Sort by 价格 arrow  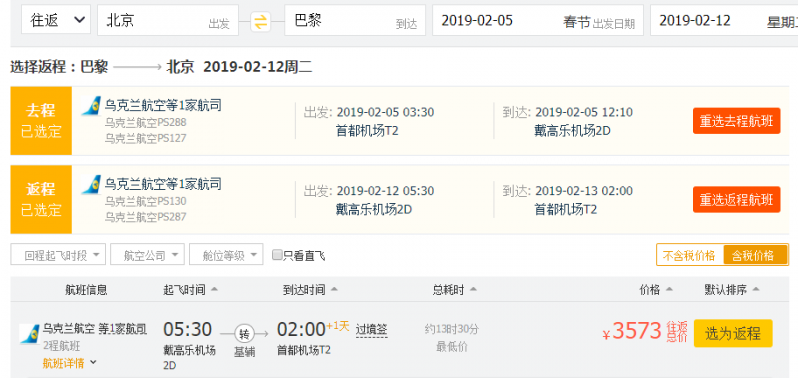[669, 289]
